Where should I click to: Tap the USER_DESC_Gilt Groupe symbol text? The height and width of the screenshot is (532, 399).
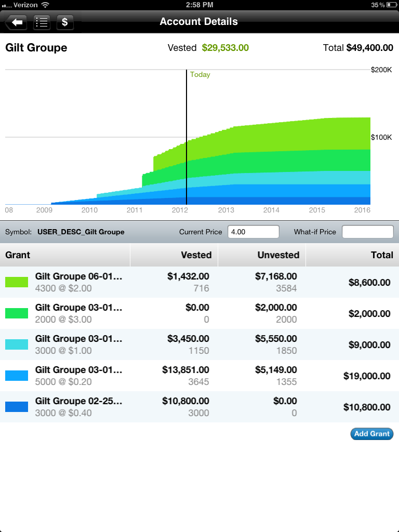[x=81, y=232]
